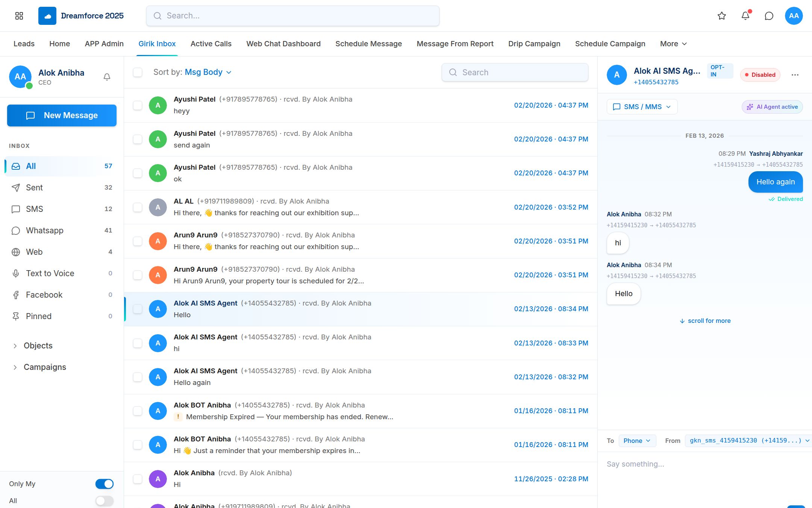Viewport: 812px width, 508px height.
Task: Open the Schedule Campaign tab
Action: (x=610, y=44)
